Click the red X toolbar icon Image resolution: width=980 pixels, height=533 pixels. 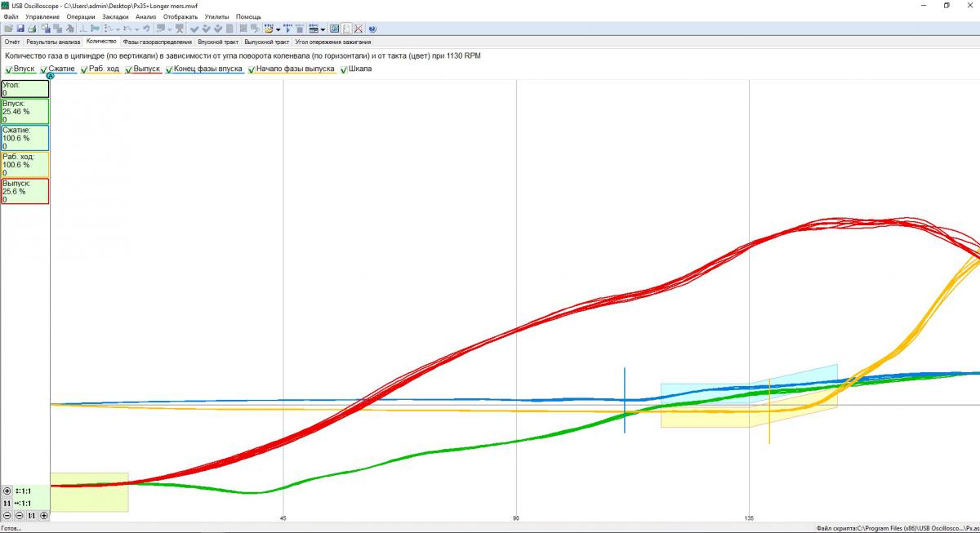tap(359, 29)
